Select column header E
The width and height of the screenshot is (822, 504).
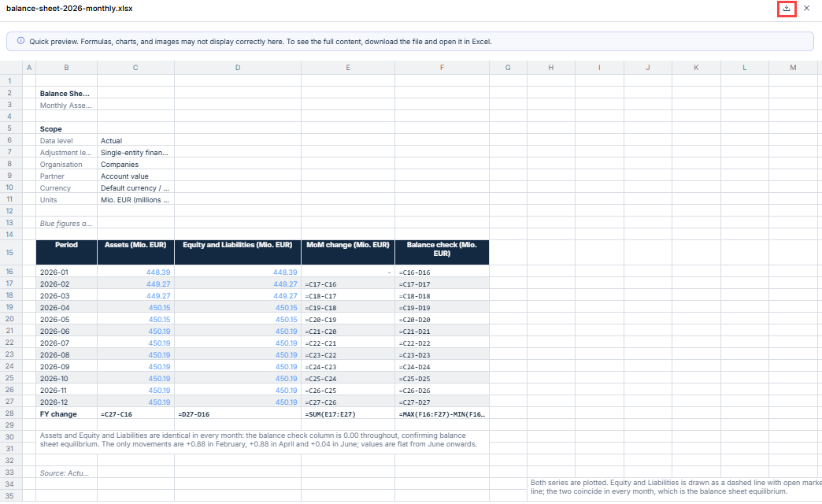click(348, 68)
